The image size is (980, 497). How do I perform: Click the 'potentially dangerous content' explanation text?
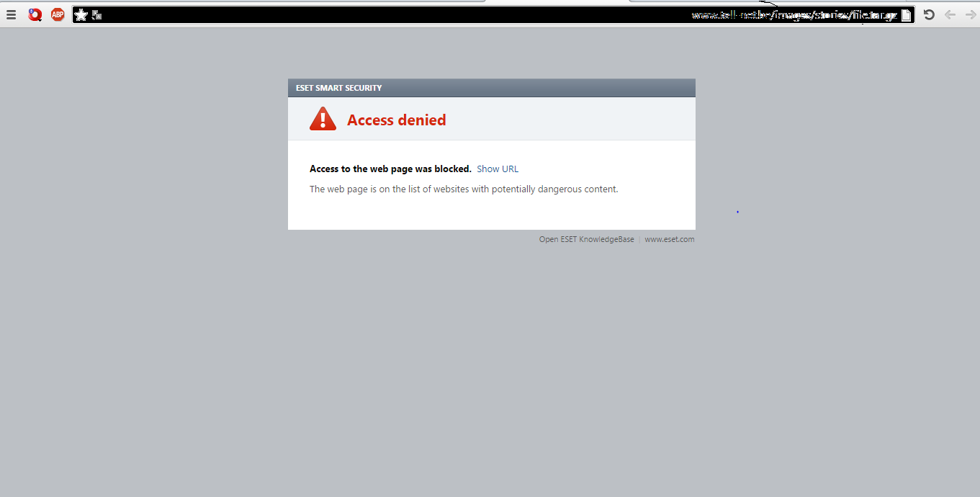(x=464, y=189)
